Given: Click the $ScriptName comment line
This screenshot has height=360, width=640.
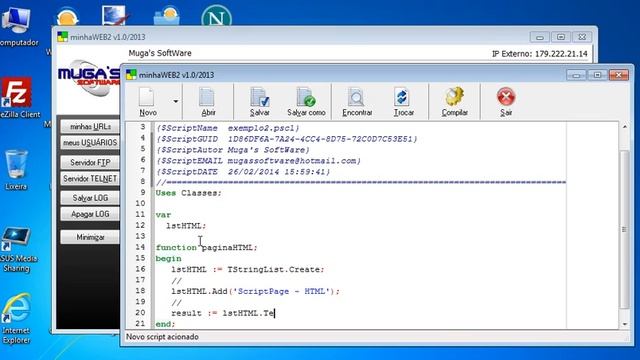Looking at the screenshot, I should coord(228,128).
